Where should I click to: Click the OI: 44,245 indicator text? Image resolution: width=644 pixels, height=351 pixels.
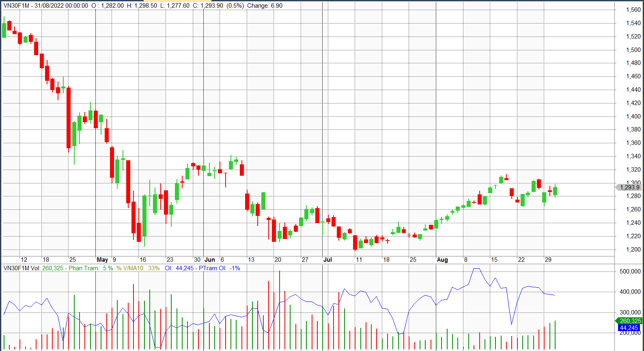179,268
